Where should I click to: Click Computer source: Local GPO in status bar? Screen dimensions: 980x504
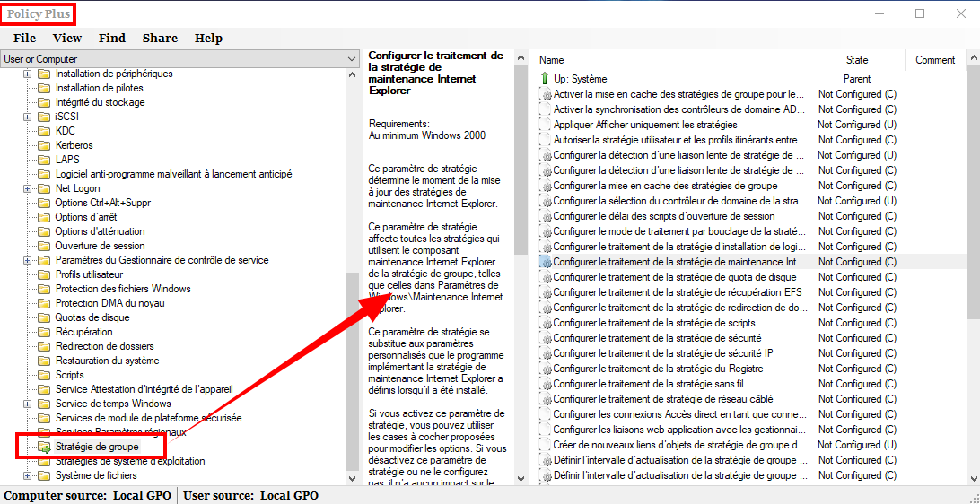coord(88,496)
